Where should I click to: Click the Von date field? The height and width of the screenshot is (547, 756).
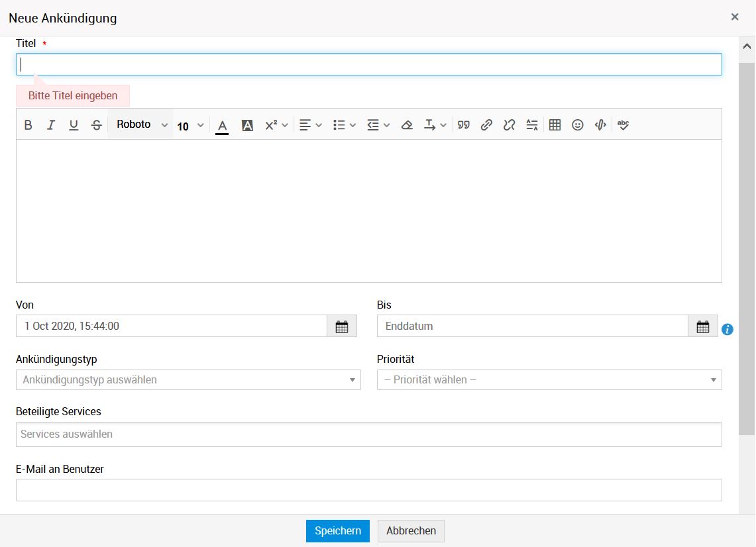coord(172,326)
